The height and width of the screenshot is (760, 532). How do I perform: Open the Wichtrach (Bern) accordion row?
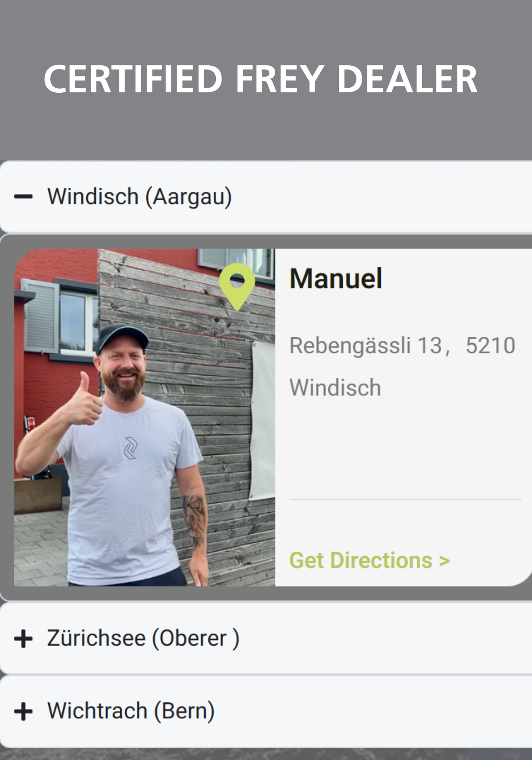coord(266,711)
